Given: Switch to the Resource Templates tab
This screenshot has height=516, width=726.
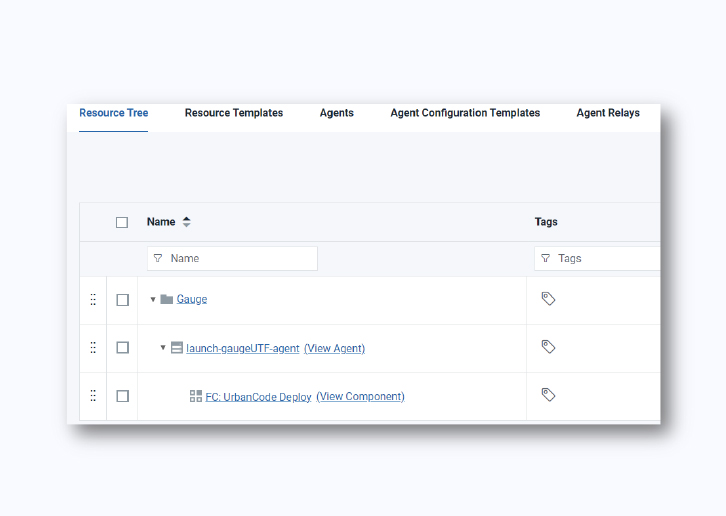Looking at the screenshot, I should coord(233,113).
